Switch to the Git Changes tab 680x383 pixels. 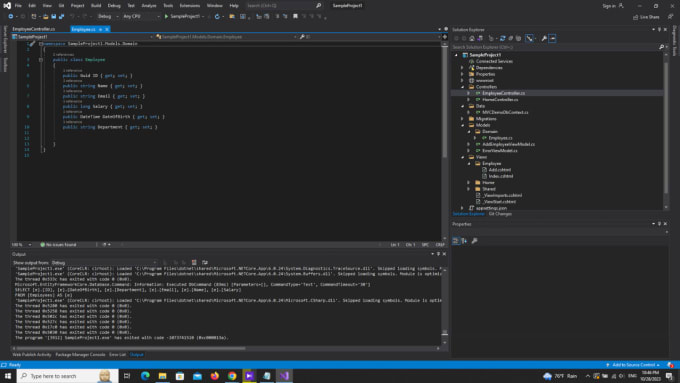coord(500,214)
